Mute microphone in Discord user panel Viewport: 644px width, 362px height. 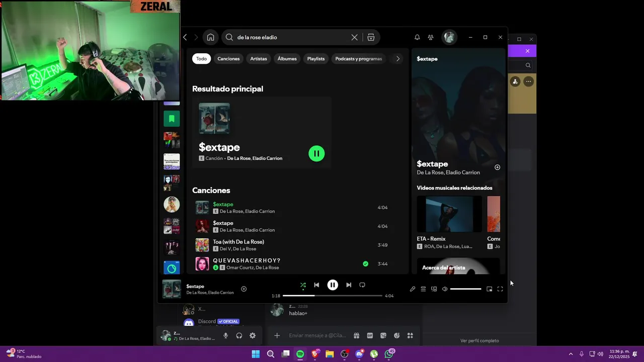tap(225, 336)
